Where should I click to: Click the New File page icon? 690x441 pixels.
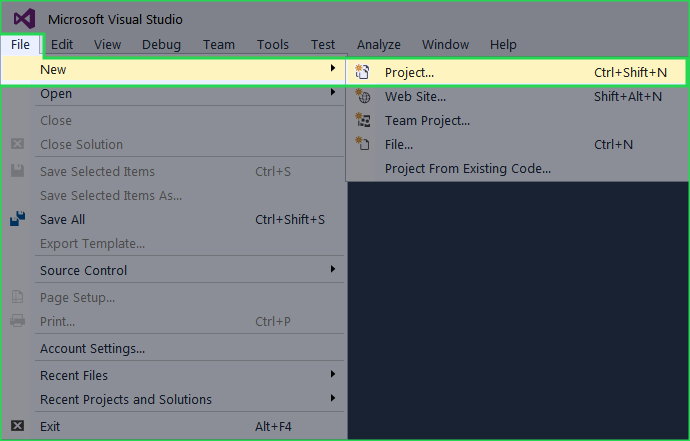tap(363, 143)
